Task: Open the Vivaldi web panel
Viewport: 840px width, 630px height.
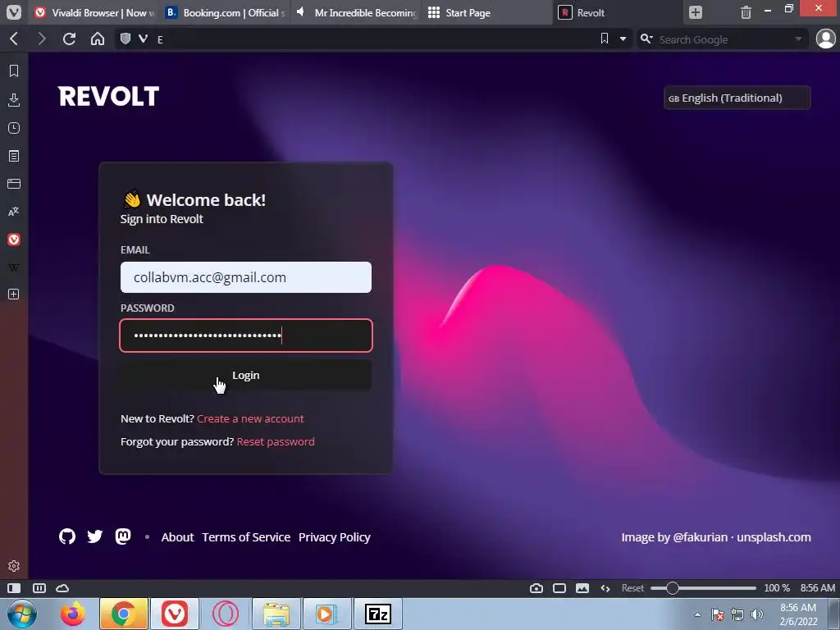Action: click(14, 240)
